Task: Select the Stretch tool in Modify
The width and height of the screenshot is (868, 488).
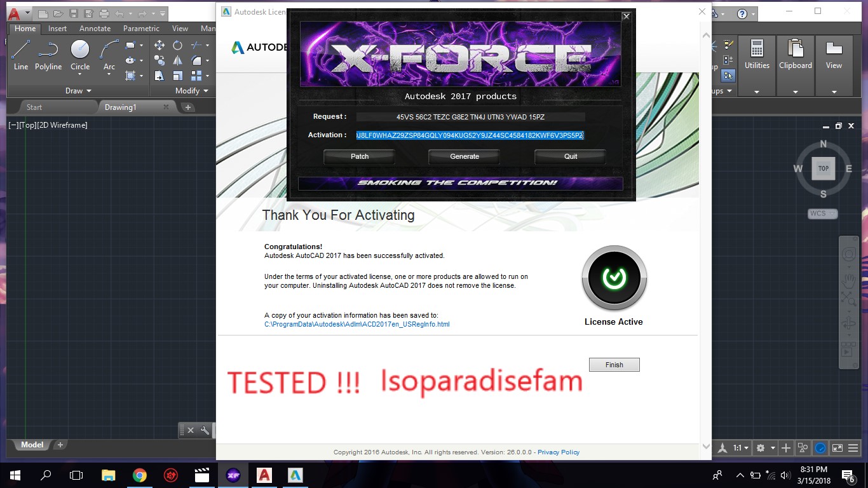Action: click(159, 76)
